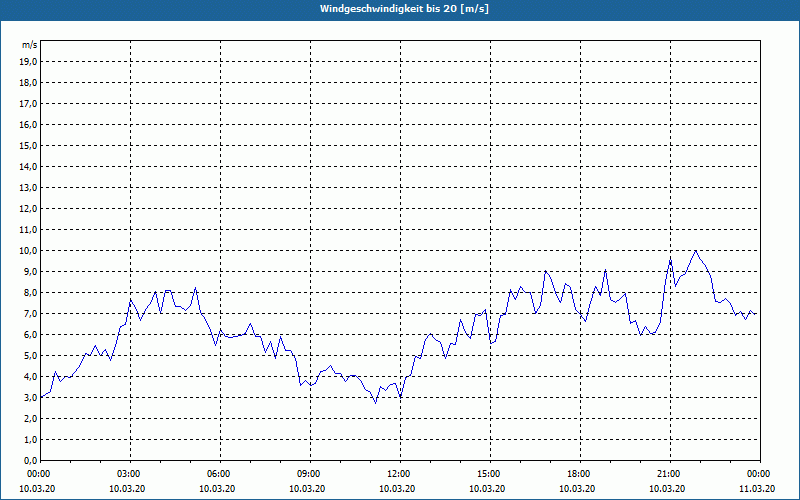Screen dimensions: 800x500
Task: Select the '12,0' y-axis tick label
Action: click(x=28, y=209)
